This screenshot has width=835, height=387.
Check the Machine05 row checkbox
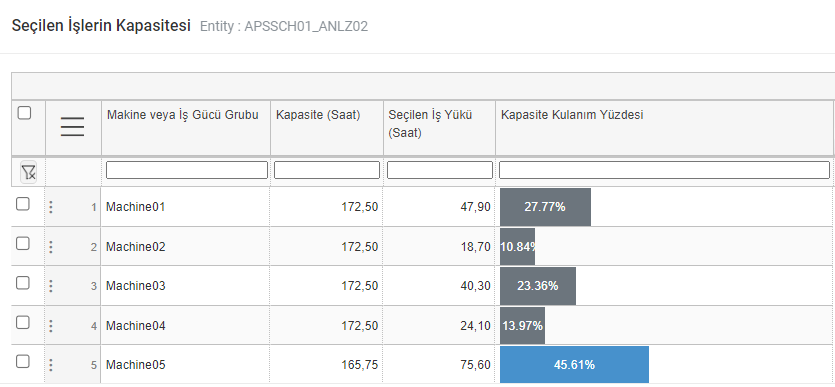(23, 361)
